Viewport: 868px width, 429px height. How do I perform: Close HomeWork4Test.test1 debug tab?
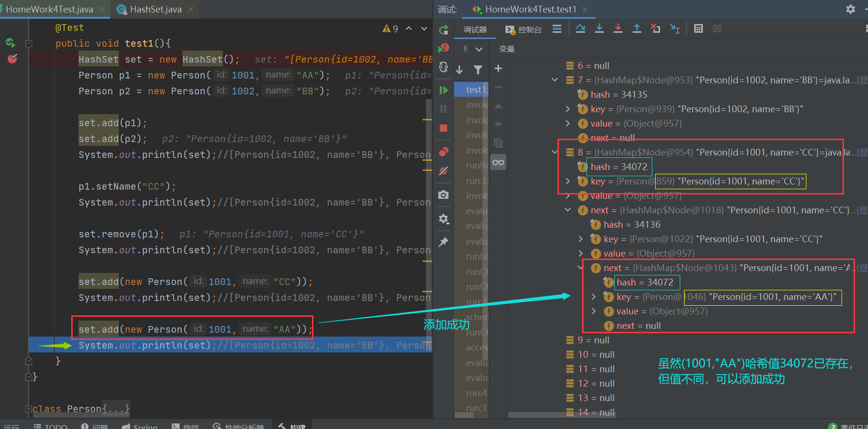[x=585, y=9]
